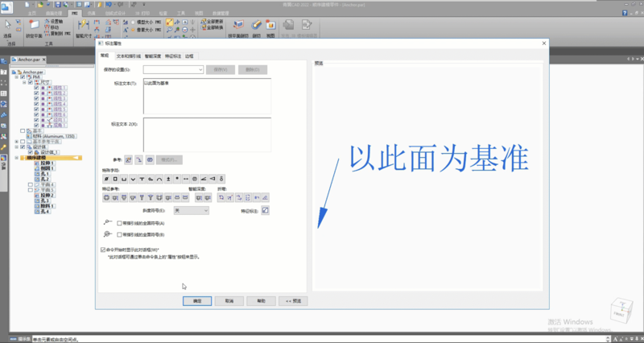Insert the diameter symbol from special characters

[106, 178]
